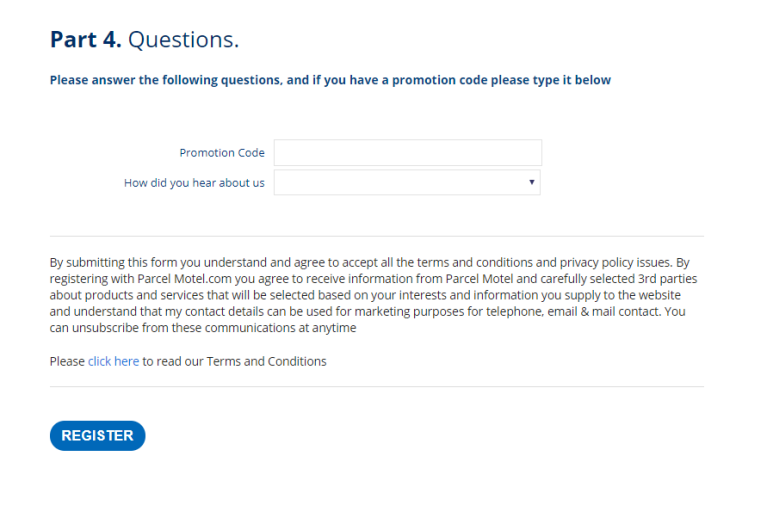Click the dropdown arrow of the hear-about-us box
Viewport: 773px width, 530px height.
(x=531, y=182)
